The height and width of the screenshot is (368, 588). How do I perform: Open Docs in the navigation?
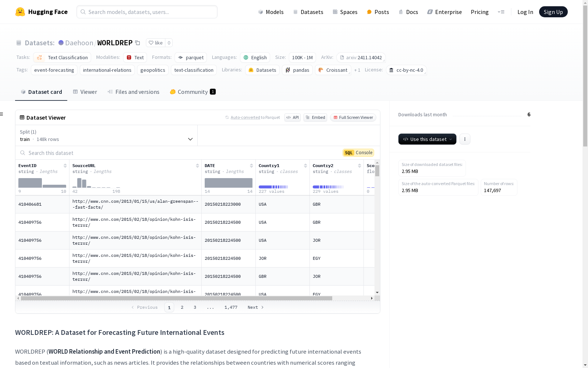(x=408, y=12)
